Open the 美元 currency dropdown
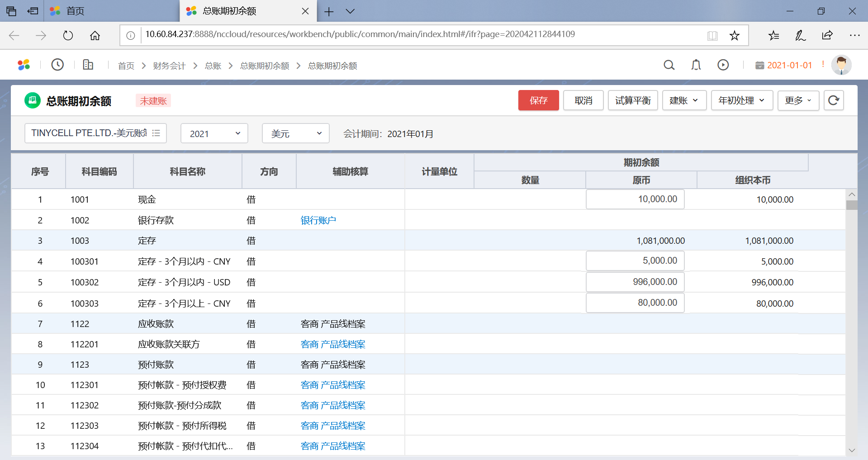The width and height of the screenshot is (868, 460). pyautogui.click(x=296, y=133)
